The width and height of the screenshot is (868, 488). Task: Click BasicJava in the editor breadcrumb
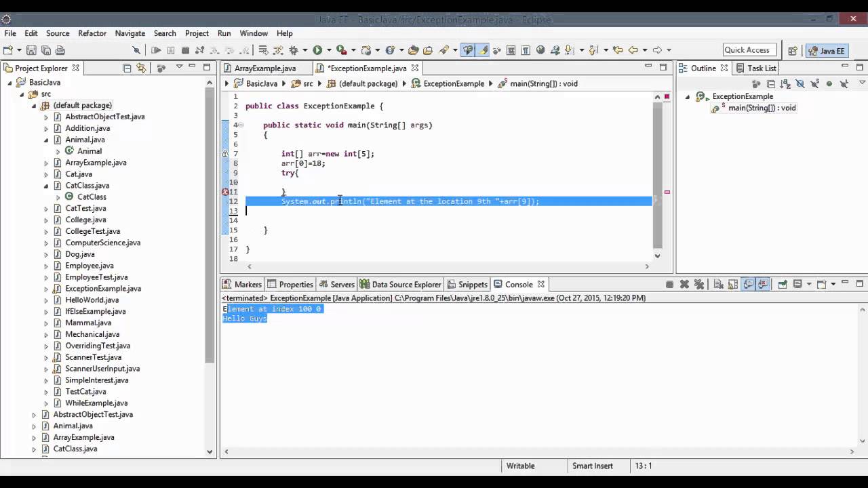262,83
